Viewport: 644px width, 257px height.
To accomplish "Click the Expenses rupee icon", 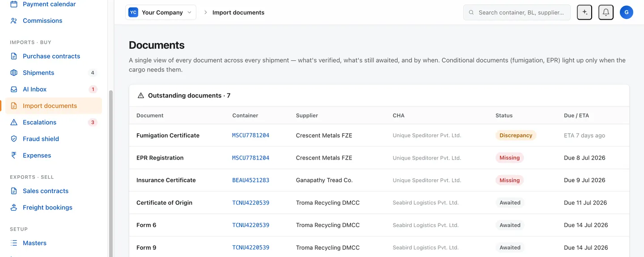I will click(x=14, y=156).
